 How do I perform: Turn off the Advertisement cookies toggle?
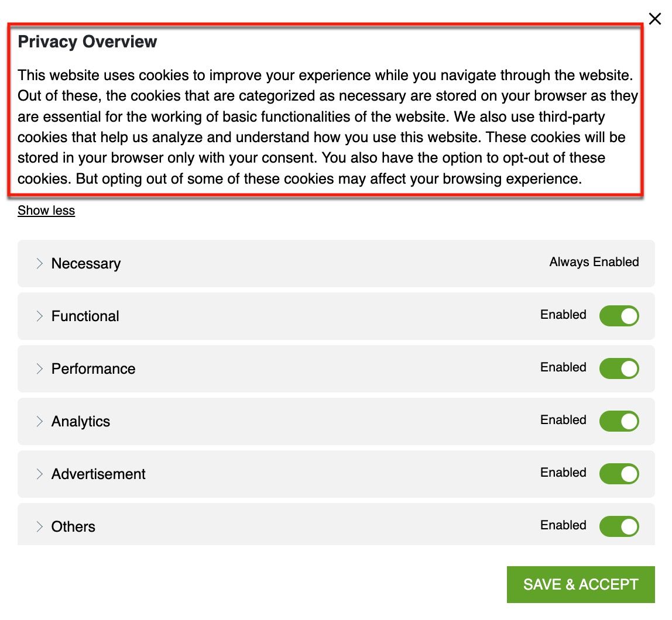point(619,474)
